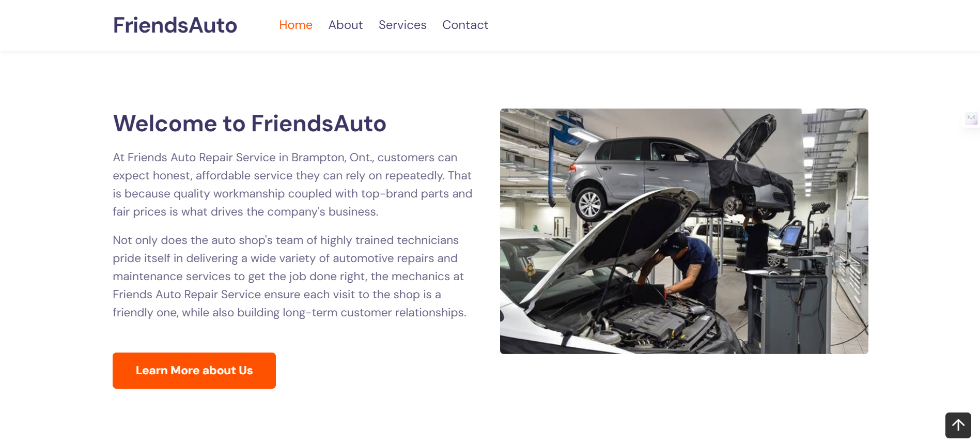The width and height of the screenshot is (980, 443).
Task: Click the scroll-to-top arrow icon
Action: click(958, 425)
